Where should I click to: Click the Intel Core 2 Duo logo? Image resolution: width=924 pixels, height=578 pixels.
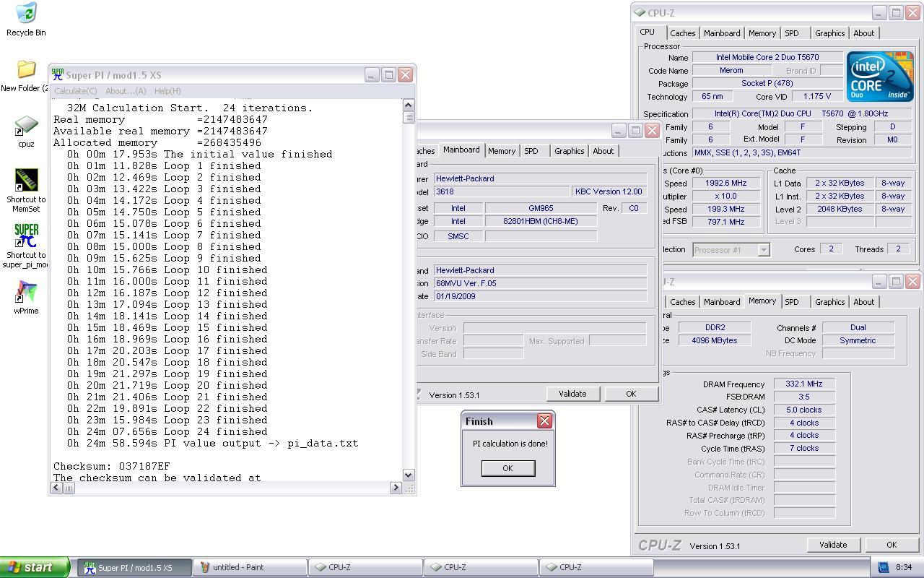coord(880,76)
